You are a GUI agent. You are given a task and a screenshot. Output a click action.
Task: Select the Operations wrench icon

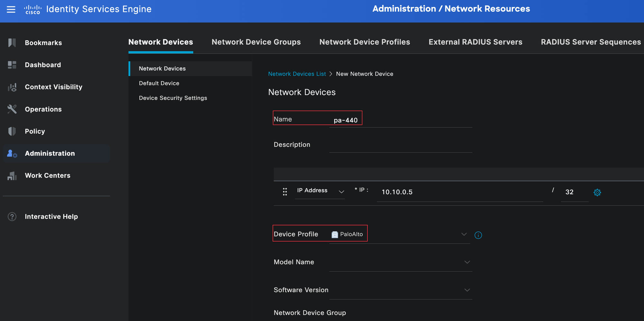[x=12, y=109]
